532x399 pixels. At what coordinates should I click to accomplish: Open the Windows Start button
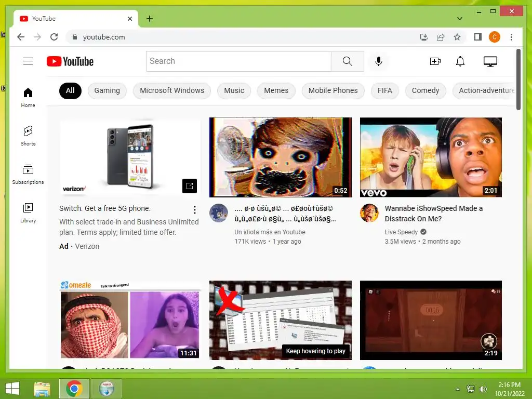pyautogui.click(x=12, y=389)
